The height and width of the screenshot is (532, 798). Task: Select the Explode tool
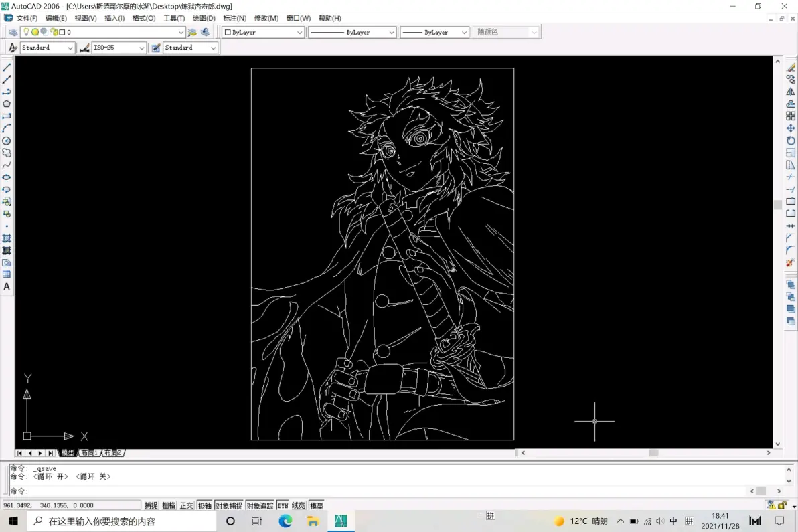791,262
